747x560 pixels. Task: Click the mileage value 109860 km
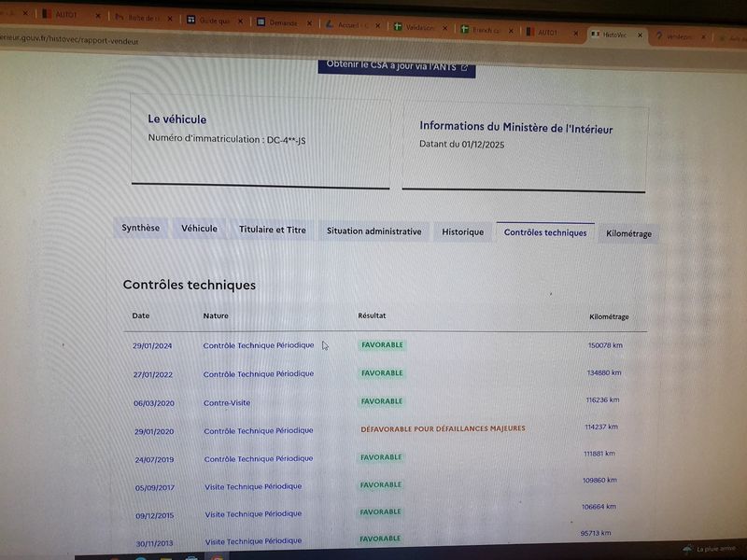coord(599,480)
